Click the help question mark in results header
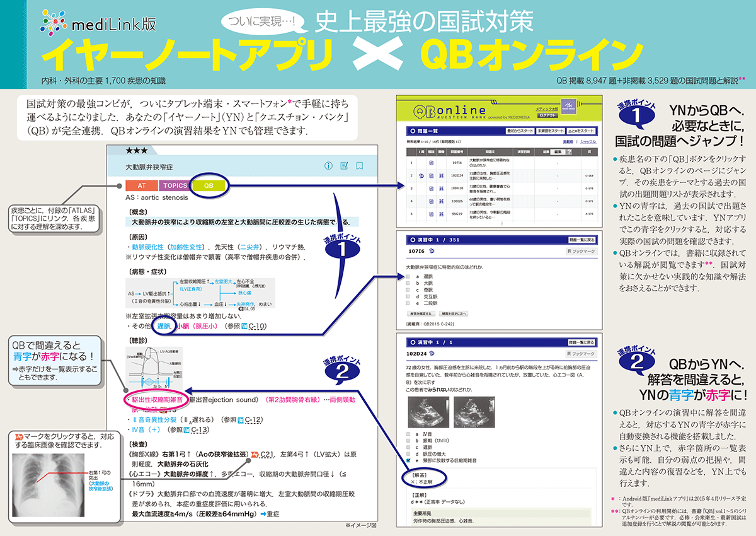The image size is (756, 536). click(569, 152)
